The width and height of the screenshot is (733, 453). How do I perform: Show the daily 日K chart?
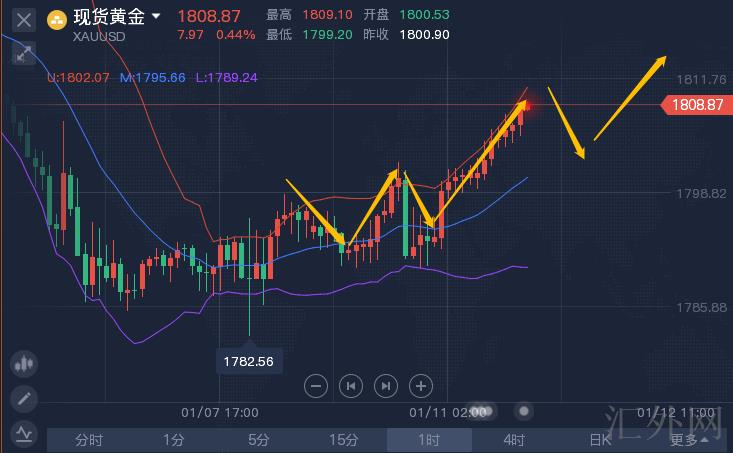599,439
